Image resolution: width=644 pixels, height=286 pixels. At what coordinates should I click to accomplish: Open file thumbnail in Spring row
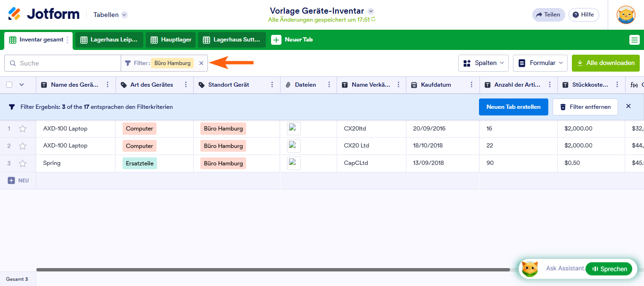(x=294, y=163)
